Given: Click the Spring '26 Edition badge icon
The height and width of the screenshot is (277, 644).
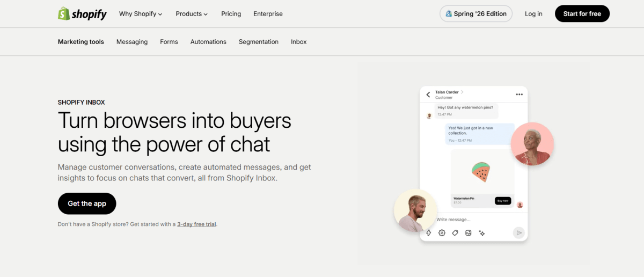Looking at the screenshot, I should coord(449,14).
